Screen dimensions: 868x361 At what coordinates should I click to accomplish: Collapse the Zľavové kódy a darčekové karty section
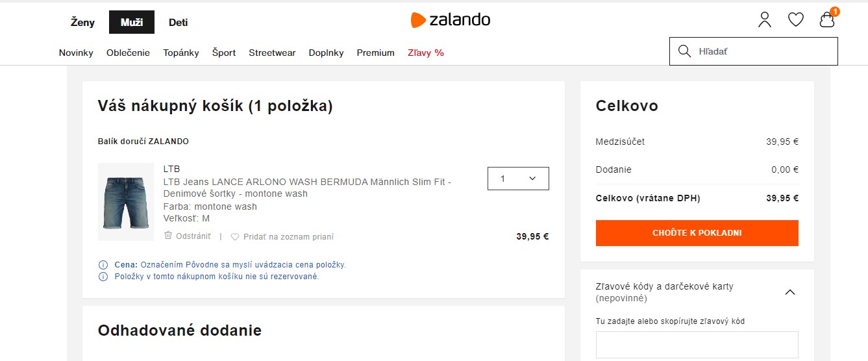[790, 292]
